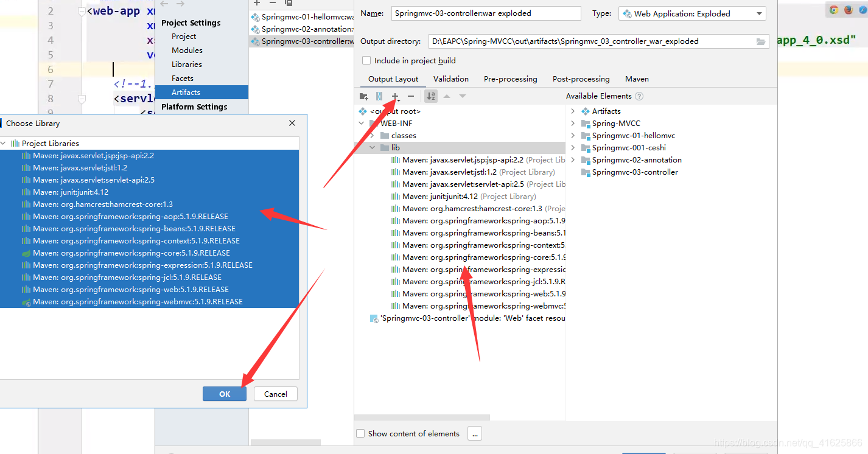Collapse the WEB-INF lib folder

click(373, 147)
